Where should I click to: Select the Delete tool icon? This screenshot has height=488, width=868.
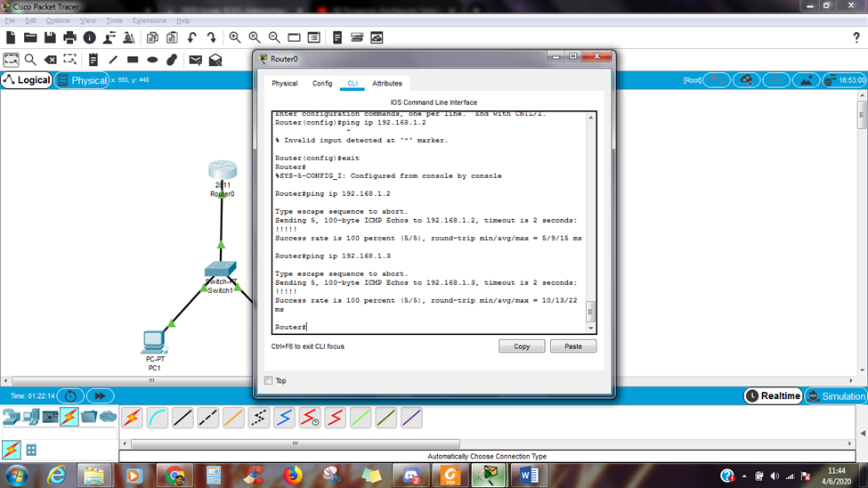tap(51, 60)
